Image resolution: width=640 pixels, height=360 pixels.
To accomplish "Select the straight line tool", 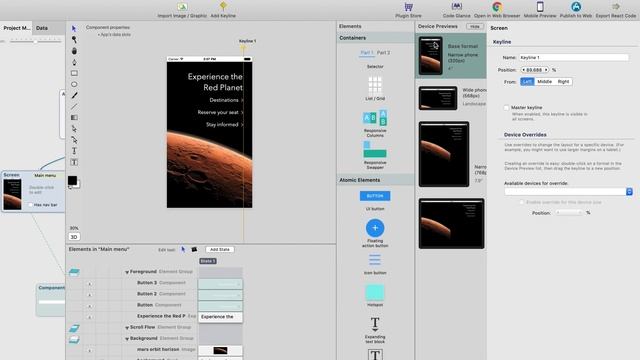I will click(74, 107).
